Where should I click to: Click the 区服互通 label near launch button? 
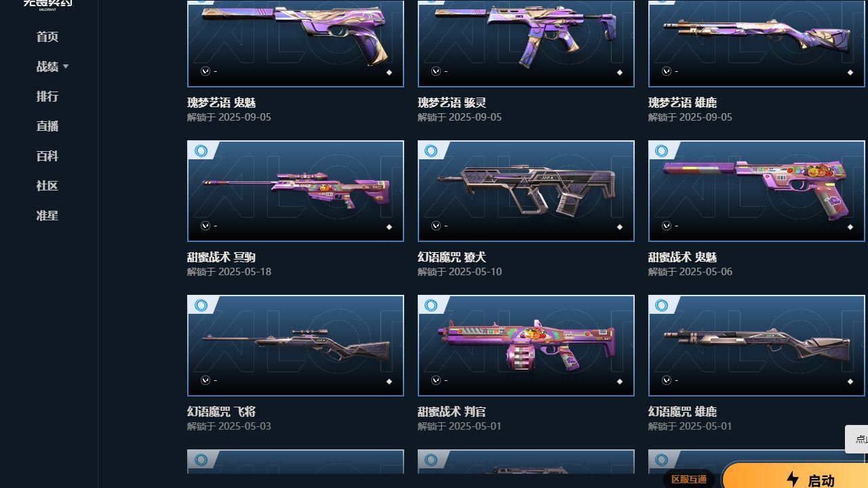(689, 479)
